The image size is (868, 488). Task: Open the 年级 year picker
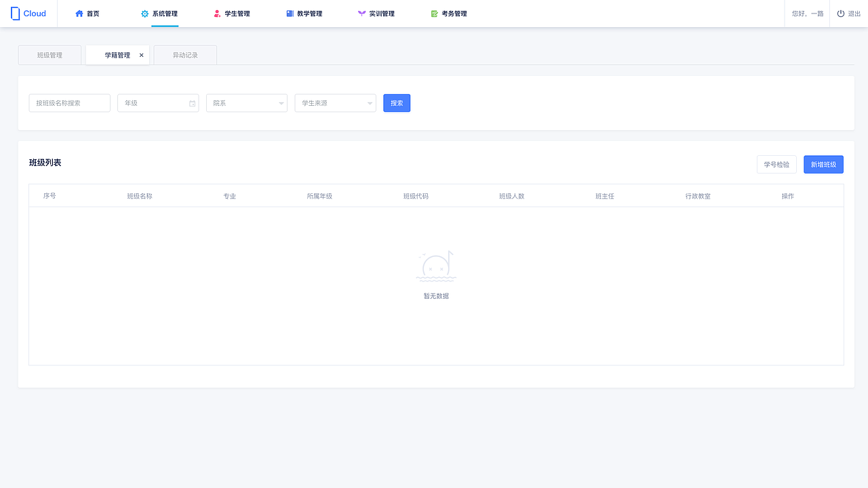click(158, 102)
